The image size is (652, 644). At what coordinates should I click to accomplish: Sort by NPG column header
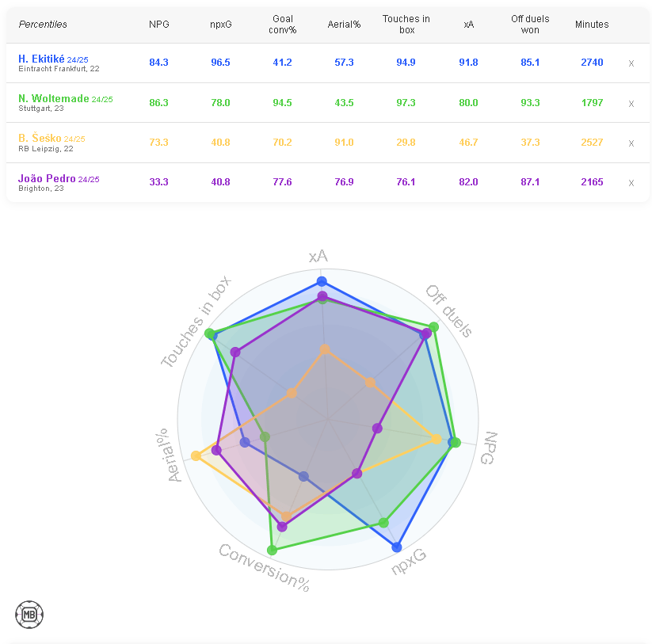158,25
